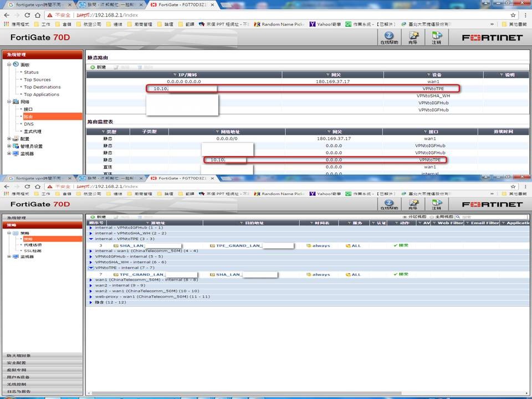
Task: Click the logout icon in upper FortiGate header
Action: 437,35
